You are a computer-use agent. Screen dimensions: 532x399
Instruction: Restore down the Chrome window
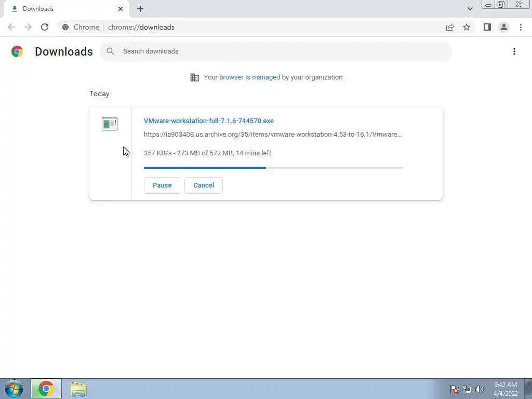click(x=501, y=5)
